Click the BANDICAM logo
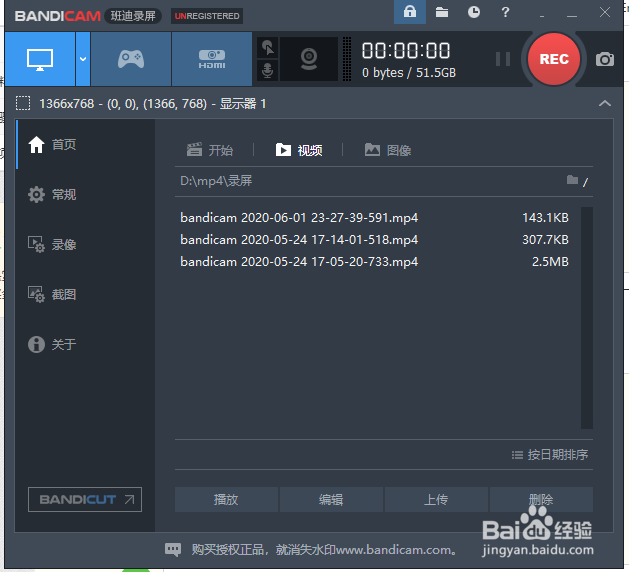This screenshot has height=572, width=629. 58,16
